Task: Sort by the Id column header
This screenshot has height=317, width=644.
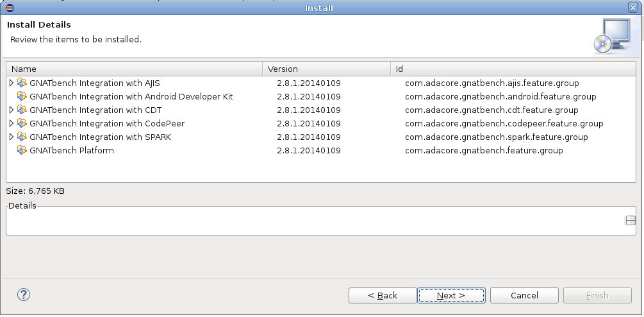Action: click(x=513, y=69)
